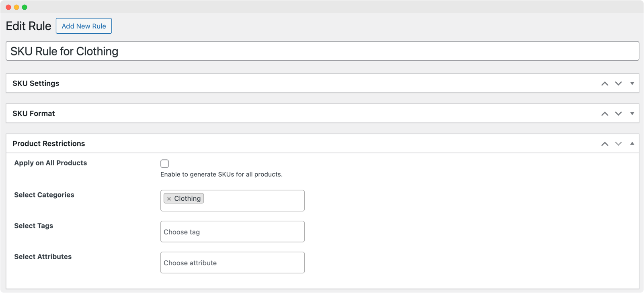Expand the SKU Settings panel

click(632, 83)
